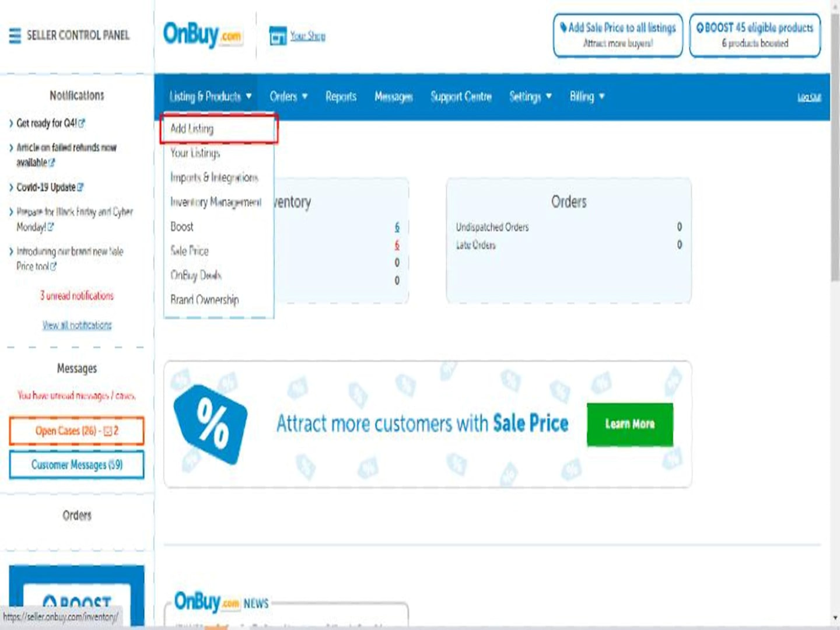Click the external link icon beside Covid-19 Update
The width and height of the screenshot is (840, 630).
[x=80, y=187]
